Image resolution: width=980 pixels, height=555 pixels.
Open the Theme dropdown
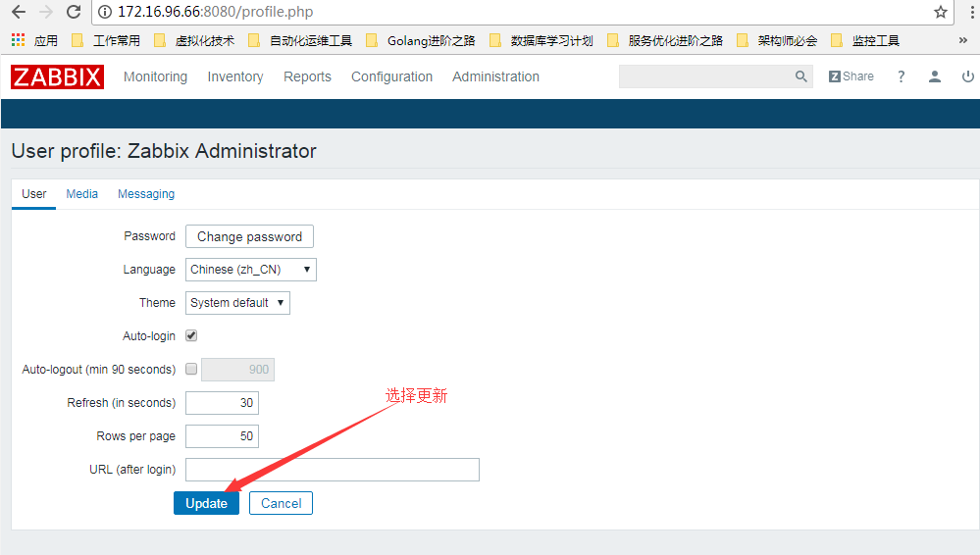(x=237, y=302)
